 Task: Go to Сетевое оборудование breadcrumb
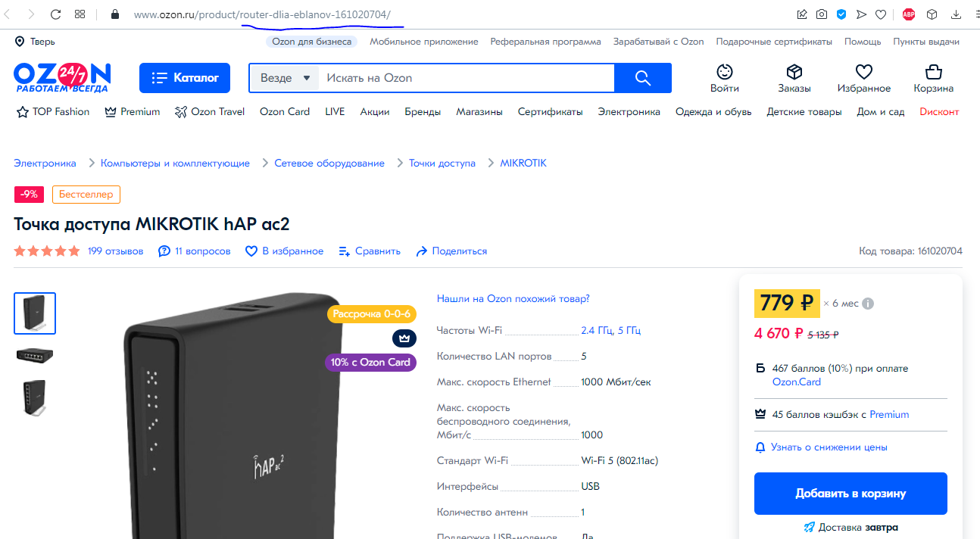click(x=329, y=163)
